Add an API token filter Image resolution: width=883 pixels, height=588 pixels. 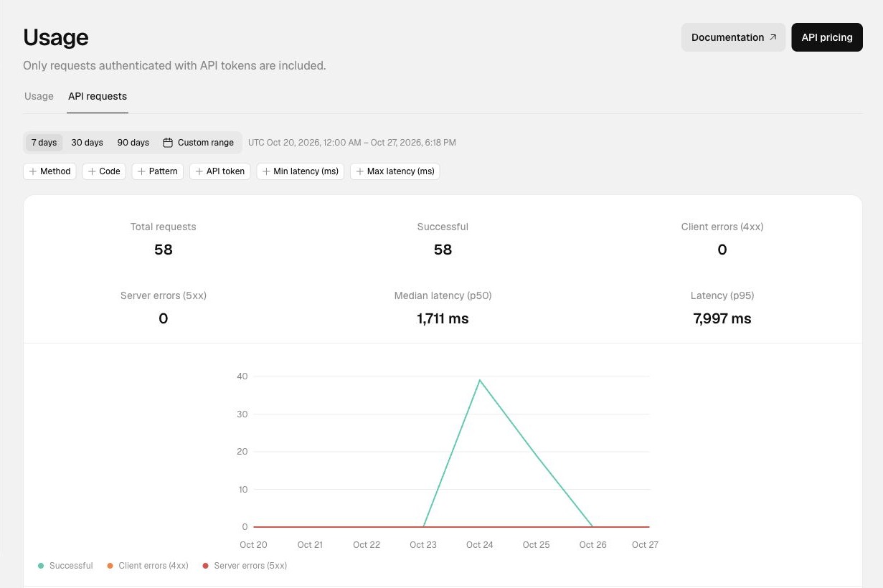220,171
